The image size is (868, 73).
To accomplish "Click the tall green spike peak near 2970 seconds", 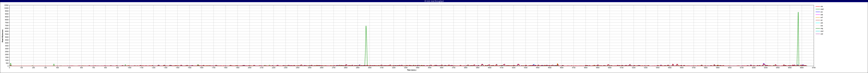I will 366,26.
